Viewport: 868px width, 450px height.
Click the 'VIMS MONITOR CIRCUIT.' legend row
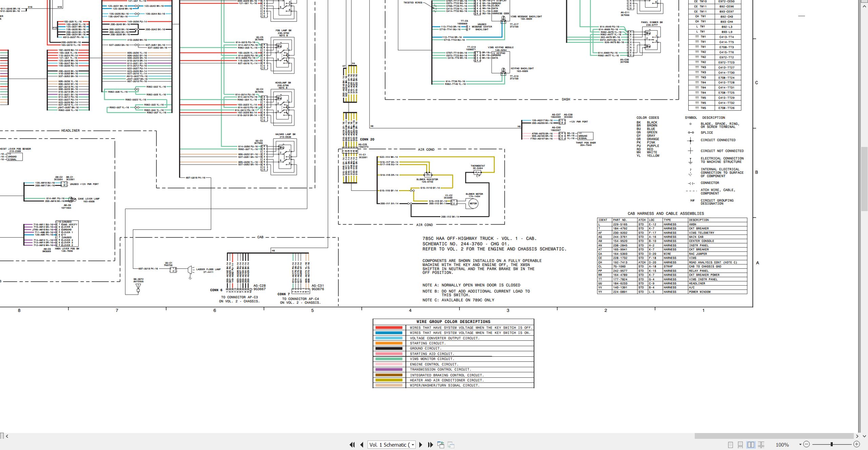pos(453,359)
